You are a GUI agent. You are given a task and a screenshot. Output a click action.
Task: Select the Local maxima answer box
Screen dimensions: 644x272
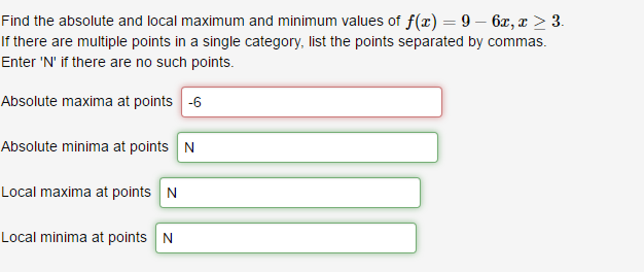coord(290,193)
